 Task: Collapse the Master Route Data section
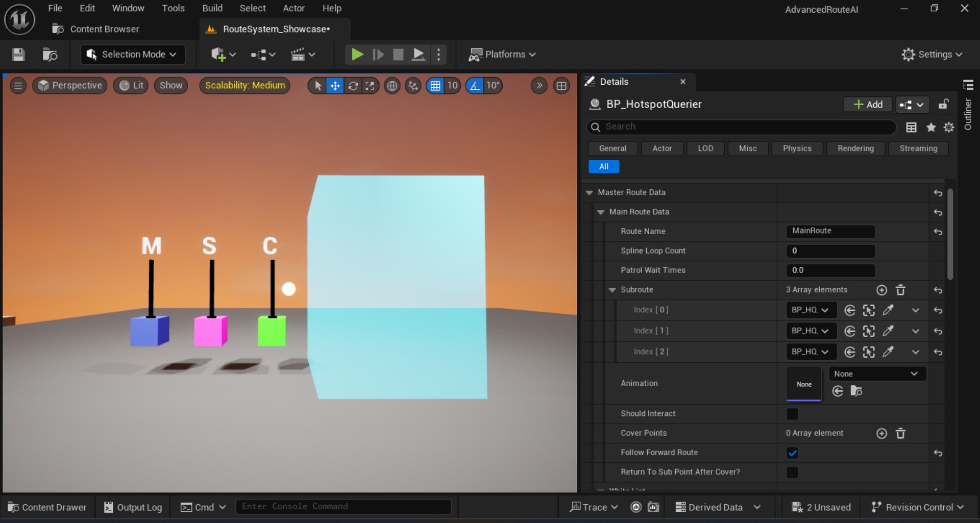click(590, 192)
